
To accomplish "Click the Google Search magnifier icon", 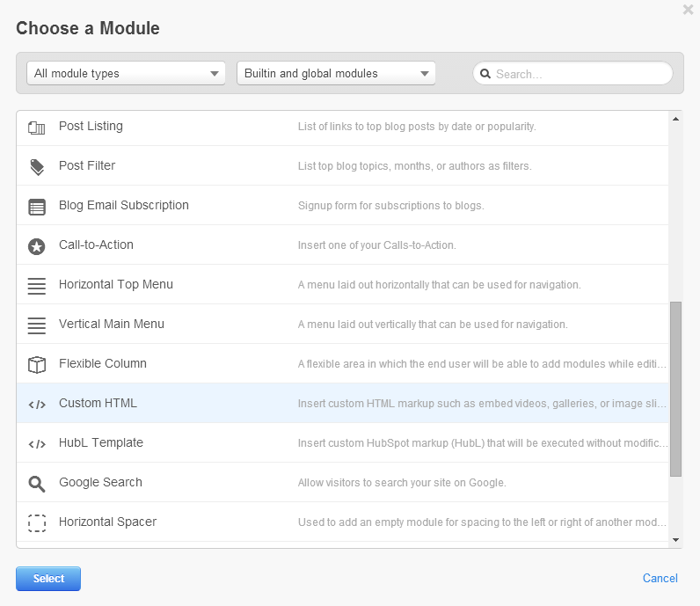I will point(37,484).
